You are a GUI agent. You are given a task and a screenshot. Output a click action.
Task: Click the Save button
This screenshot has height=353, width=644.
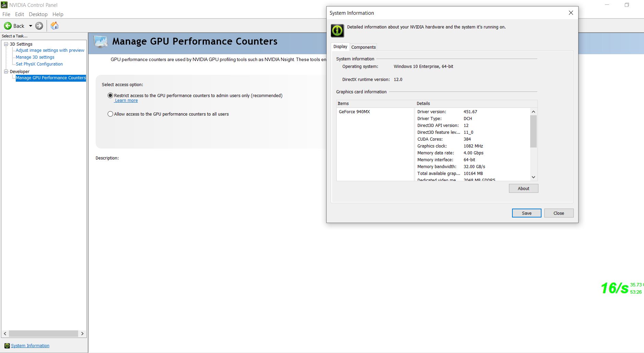pos(527,213)
